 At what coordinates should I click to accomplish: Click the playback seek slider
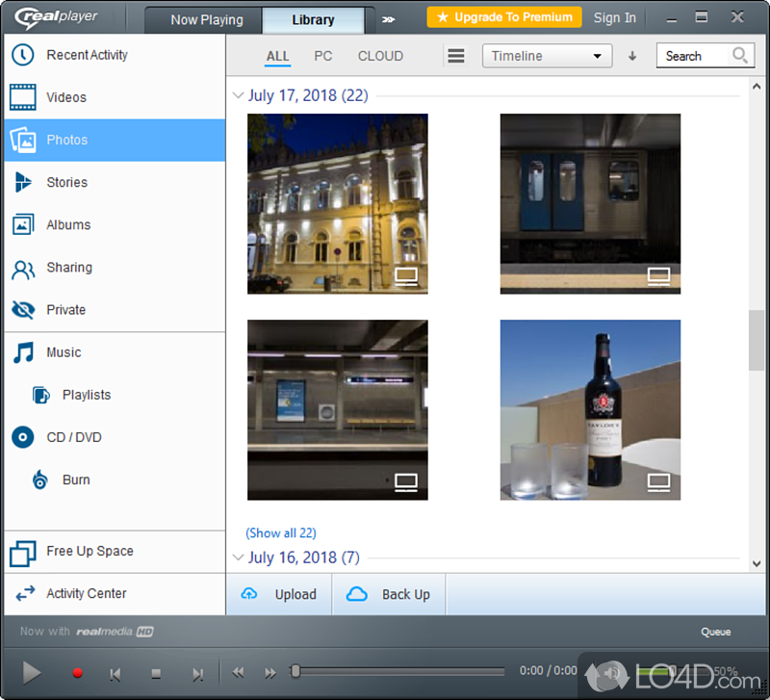399,671
